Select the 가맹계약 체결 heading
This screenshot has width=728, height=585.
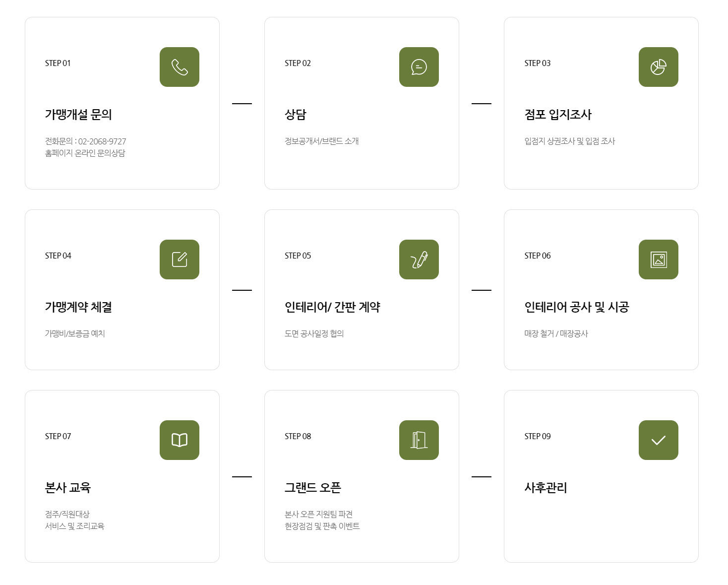coord(78,307)
